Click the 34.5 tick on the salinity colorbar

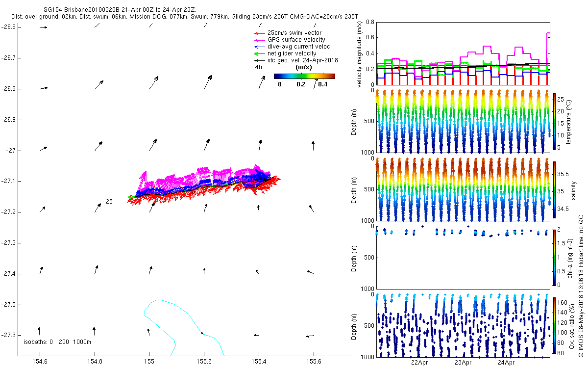(563, 209)
